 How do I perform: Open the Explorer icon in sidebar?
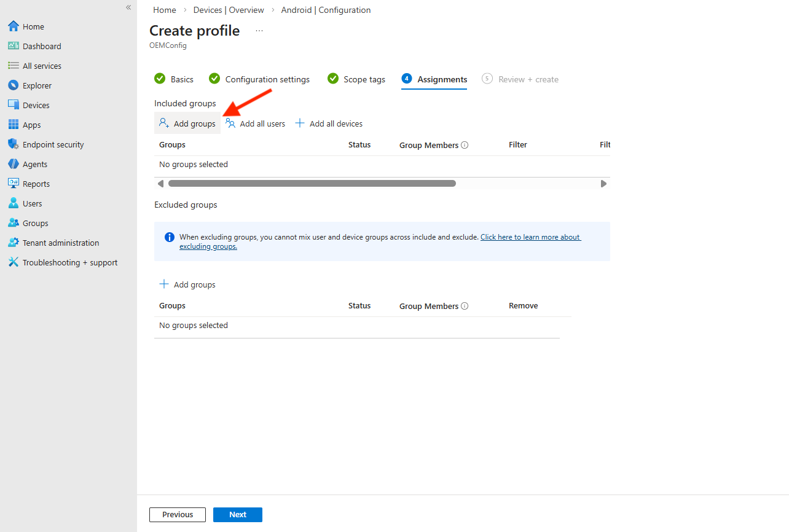(x=13, y=85)
